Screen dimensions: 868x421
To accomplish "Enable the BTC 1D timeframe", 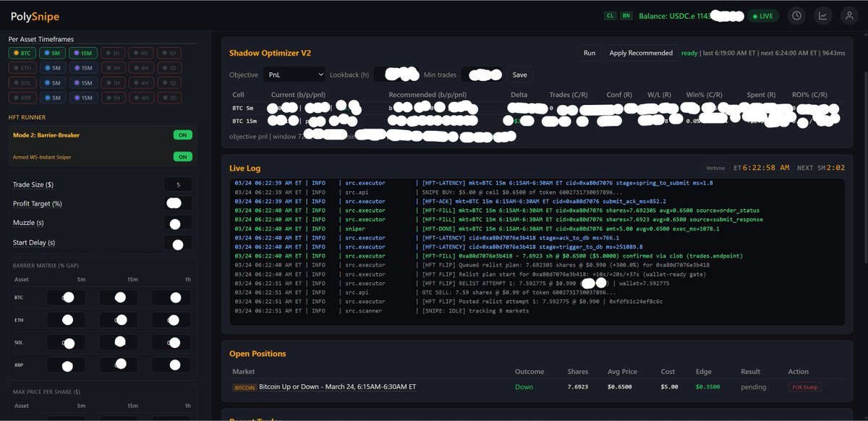I will click(168, 53).
